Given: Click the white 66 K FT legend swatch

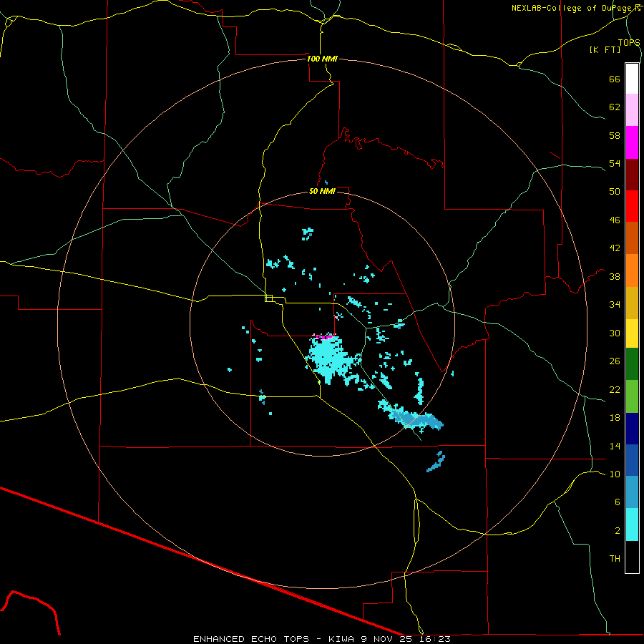Looking at the screenshot, I should [x=632, y=79].
